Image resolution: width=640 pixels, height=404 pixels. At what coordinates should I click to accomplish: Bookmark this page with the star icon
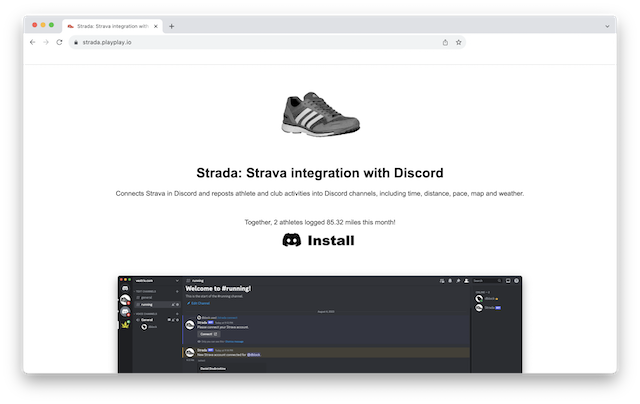coord(458,42)
